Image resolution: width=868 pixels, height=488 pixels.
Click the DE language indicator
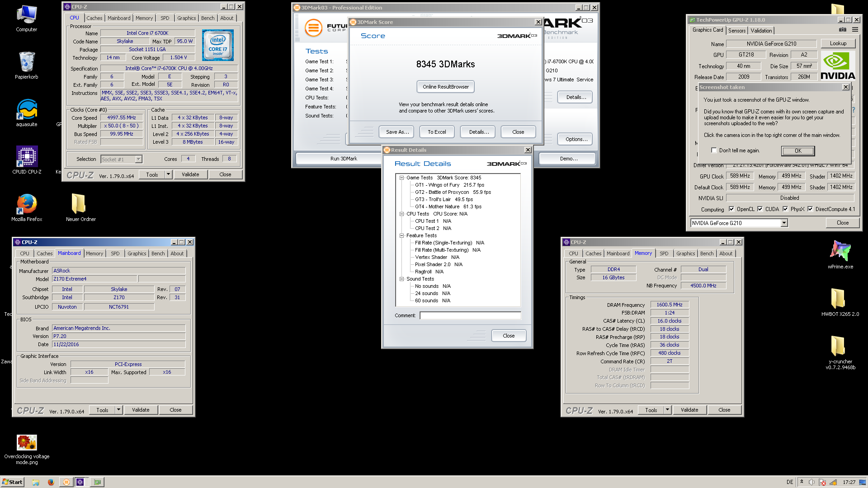790,482
